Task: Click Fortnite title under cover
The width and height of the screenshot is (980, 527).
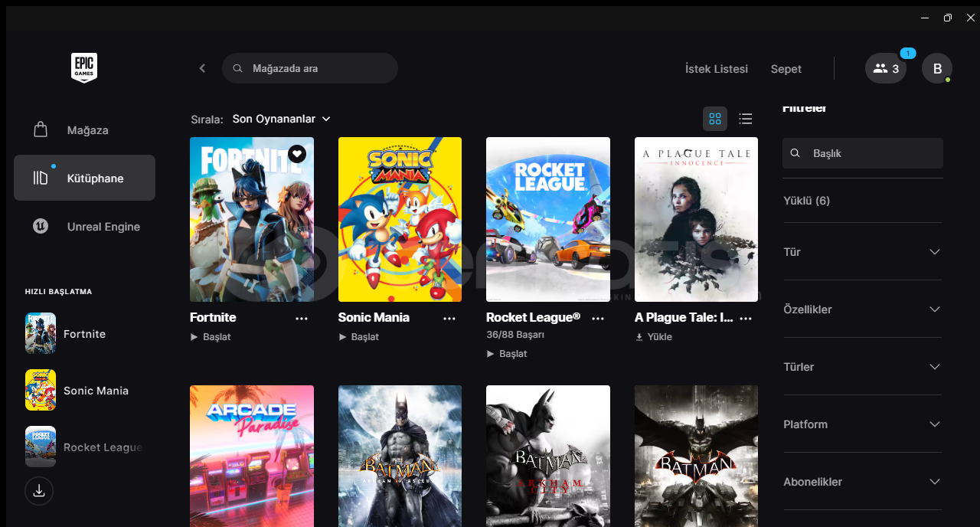Action: click(213, 317)
